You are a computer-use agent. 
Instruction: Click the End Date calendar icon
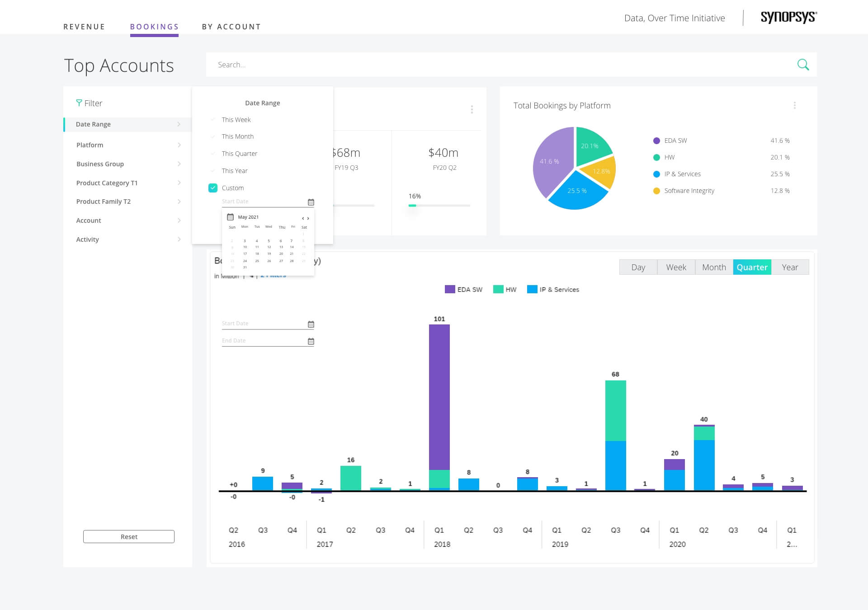(x=311, y=342)
